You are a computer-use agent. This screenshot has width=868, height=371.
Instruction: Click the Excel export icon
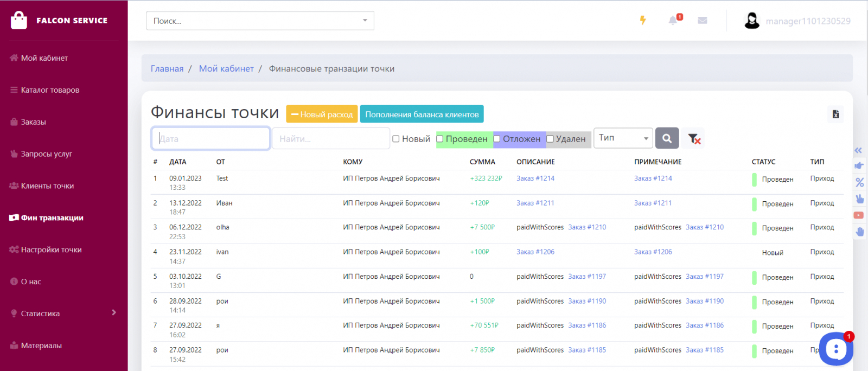click(x=835, y=114)
